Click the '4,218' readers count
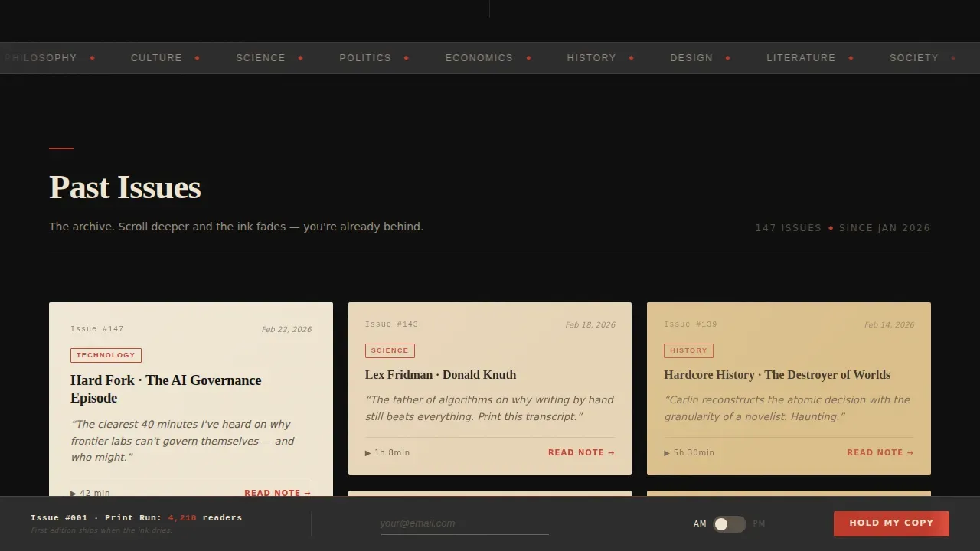Image resolution: width=980 pixels, height=551 pixels. [182, 518]
